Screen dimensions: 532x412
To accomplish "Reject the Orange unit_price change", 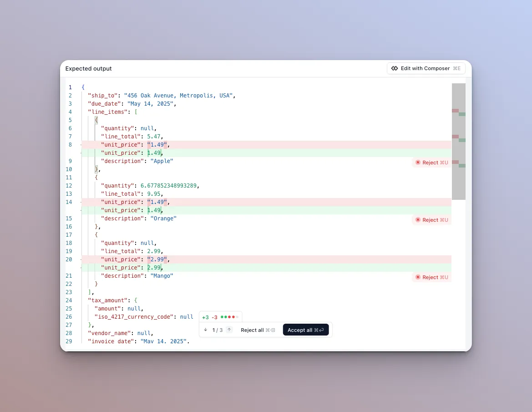I will [x=432, y=220].
